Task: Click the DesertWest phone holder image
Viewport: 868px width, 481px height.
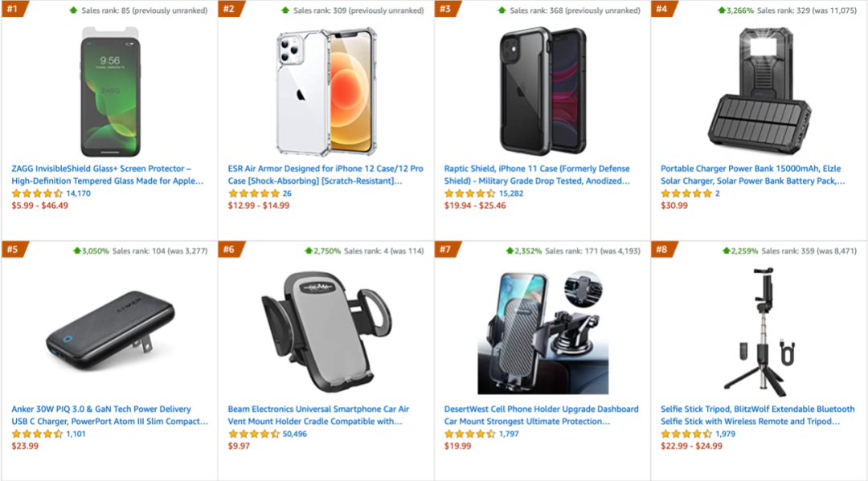Action: point(542,332)
